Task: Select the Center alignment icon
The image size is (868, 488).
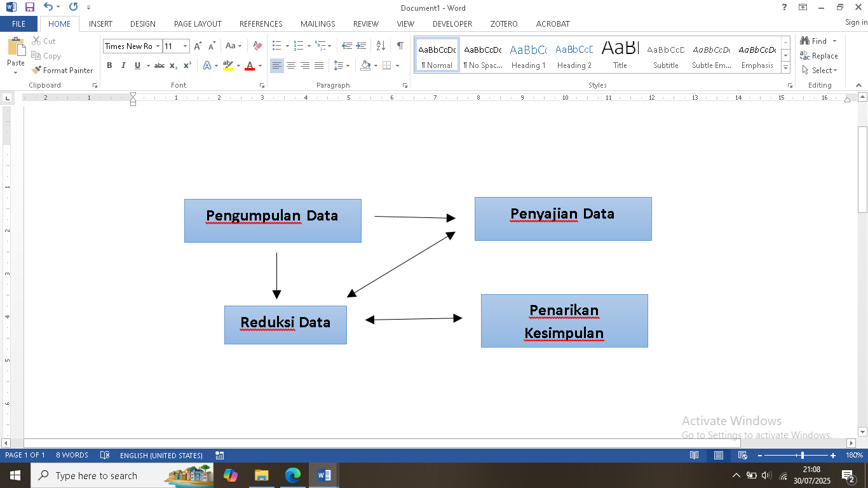Action: coord(291,65)
